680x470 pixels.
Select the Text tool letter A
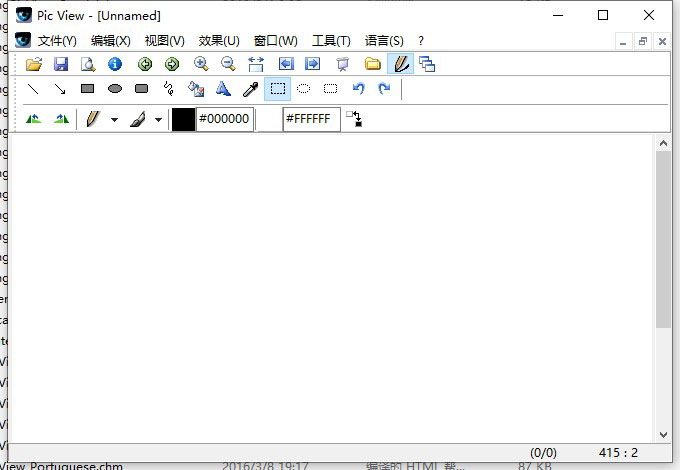[223, 89]
